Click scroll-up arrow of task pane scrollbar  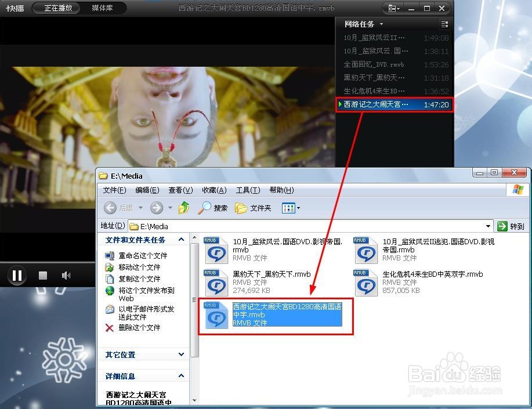[194, 237]
